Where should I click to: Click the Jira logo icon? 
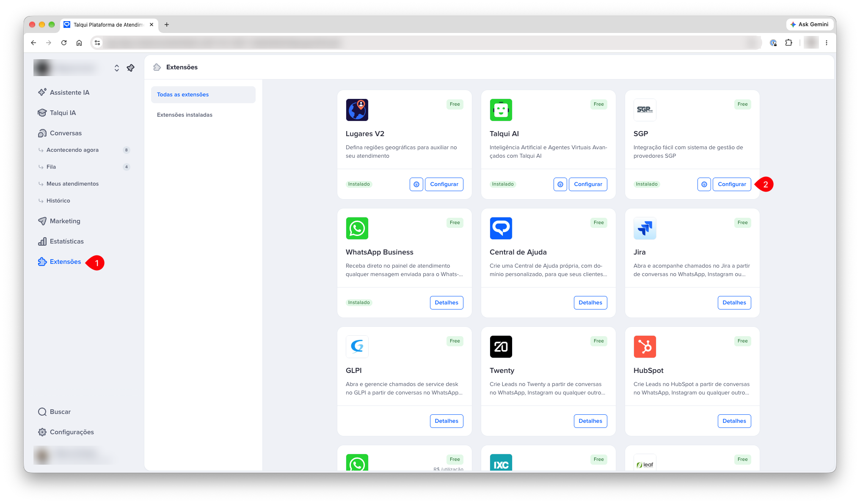pyautogui.click(x=645, y=228)
